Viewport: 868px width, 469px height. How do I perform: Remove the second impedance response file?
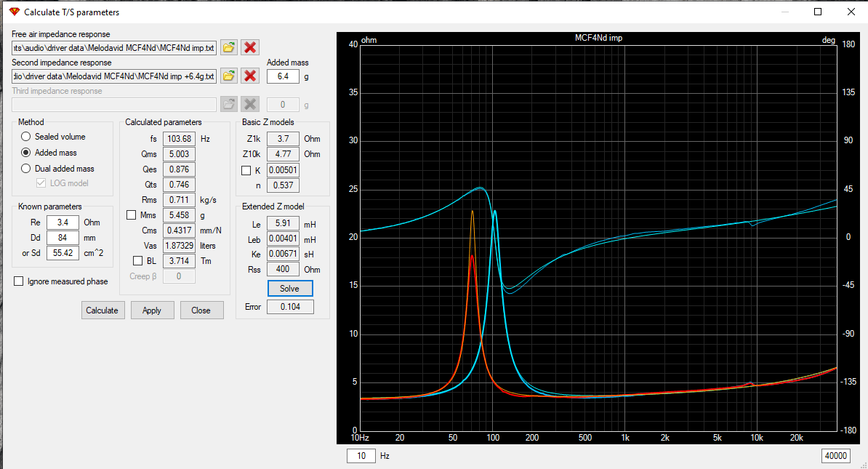[250, 76]
